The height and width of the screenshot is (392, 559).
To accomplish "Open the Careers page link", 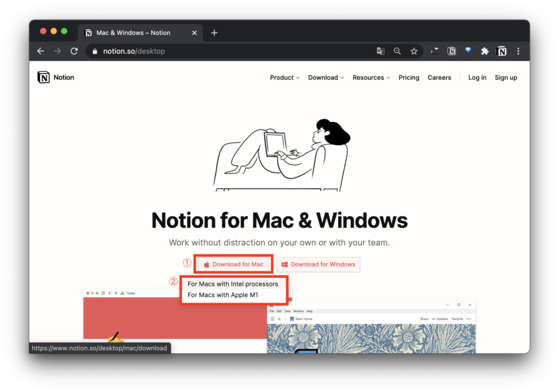I will [439, 78].
